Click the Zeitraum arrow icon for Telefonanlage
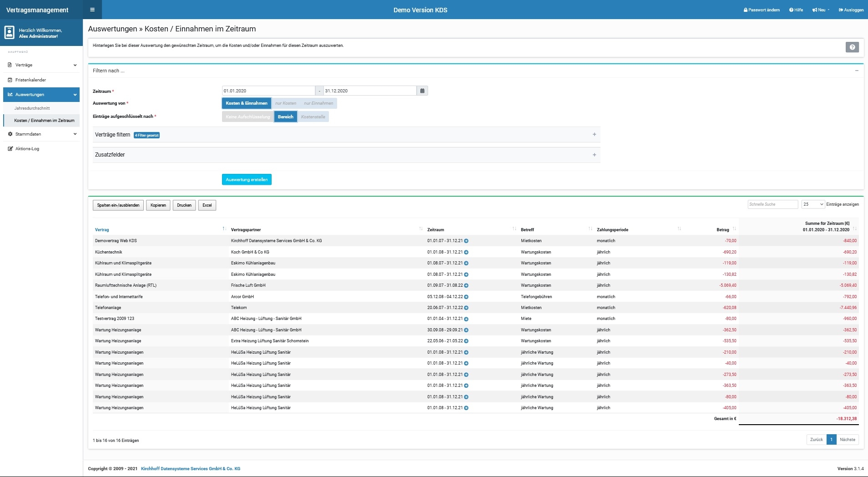 click(466, 308)
